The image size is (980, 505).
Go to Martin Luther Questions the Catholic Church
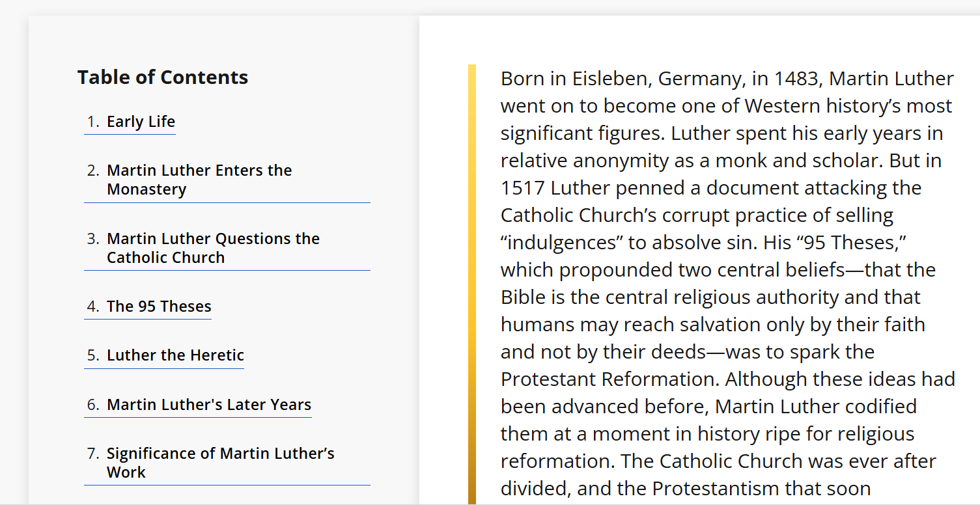(x=213, y=248)
